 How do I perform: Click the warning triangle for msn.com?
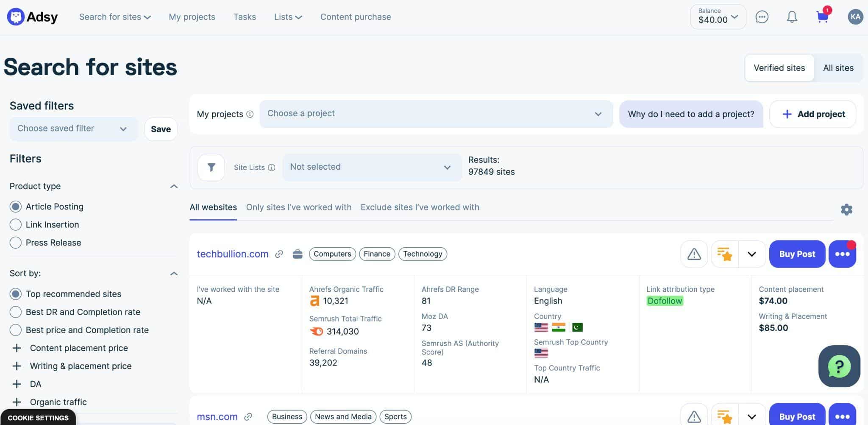click(694, 417)
